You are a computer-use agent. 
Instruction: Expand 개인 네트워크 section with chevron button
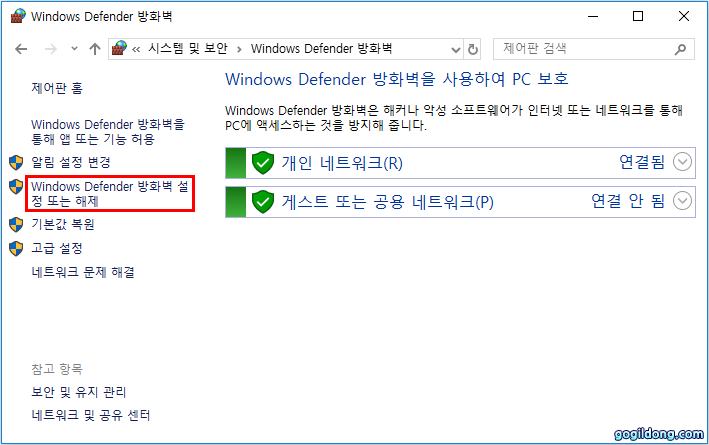tap(682, 162)
